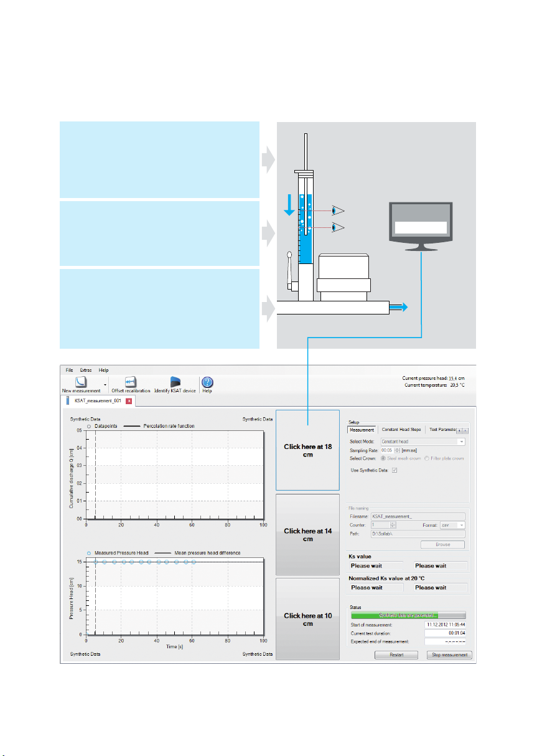This screenshot has width=537, height=756.
Task: Click the "Click here at 18 cm" button
Action: point(308,451)
